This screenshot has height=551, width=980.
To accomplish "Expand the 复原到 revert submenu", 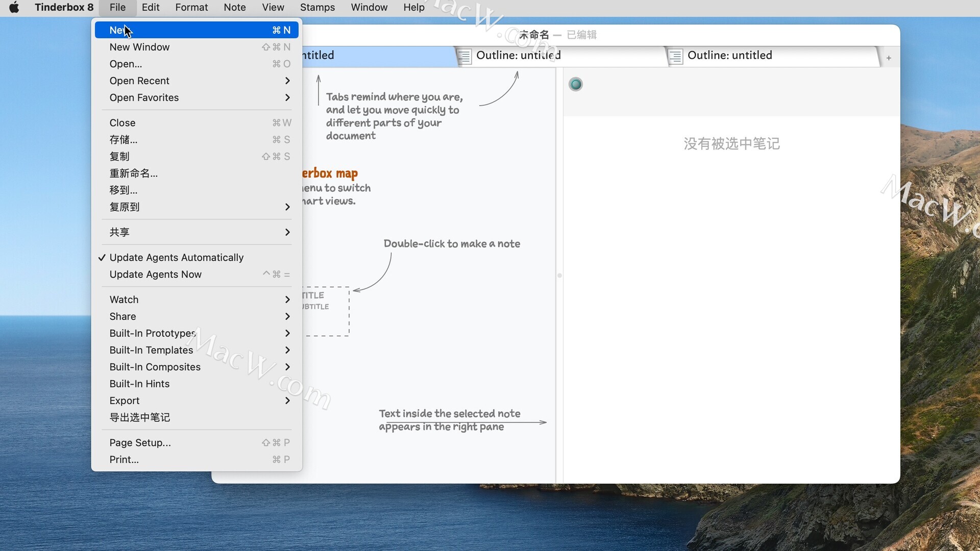I will [x=197, y=207].
